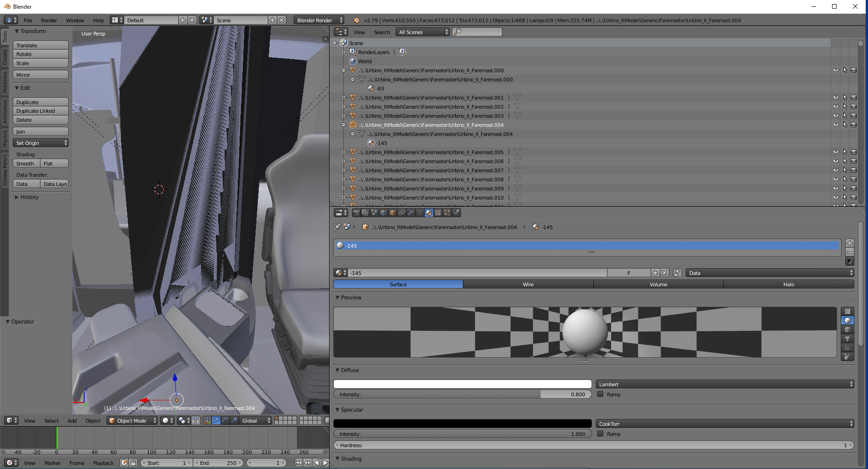This screenshot has height=469, width=868.
Task: Select the rotate manipulator arc icon
Action: point(225,420)
